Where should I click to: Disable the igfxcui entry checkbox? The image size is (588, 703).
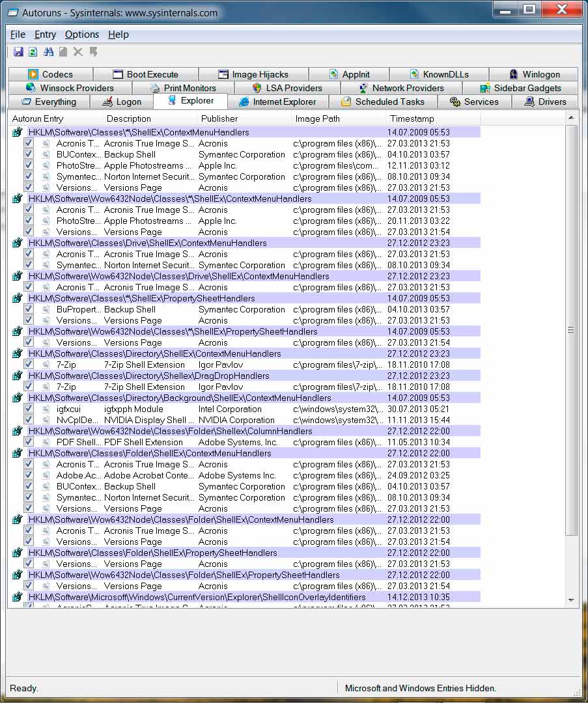[28, 409]
